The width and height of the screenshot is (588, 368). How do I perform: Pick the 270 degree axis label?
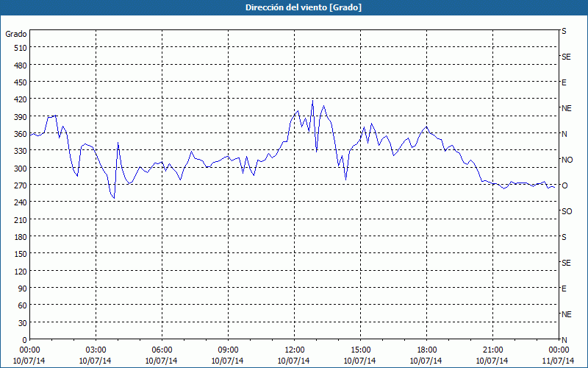click(x=21, y=185)
